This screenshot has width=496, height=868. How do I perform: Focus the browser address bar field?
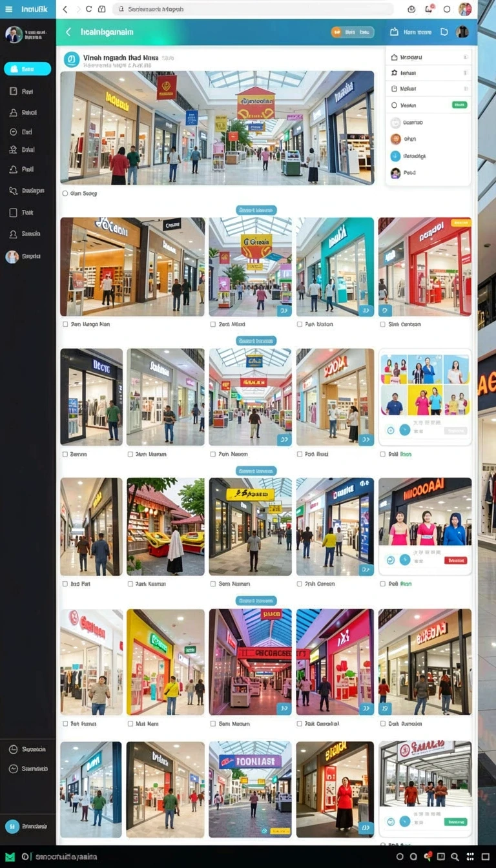[x=253, y=9]
